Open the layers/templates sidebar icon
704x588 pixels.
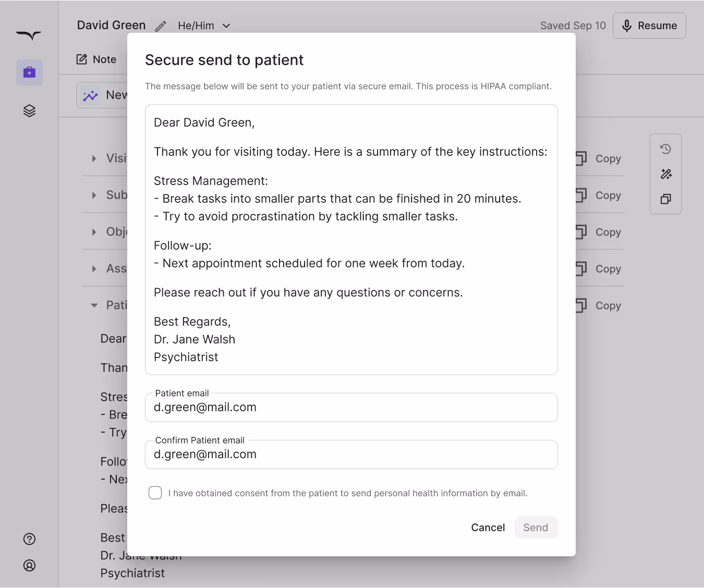click(29, 110)
